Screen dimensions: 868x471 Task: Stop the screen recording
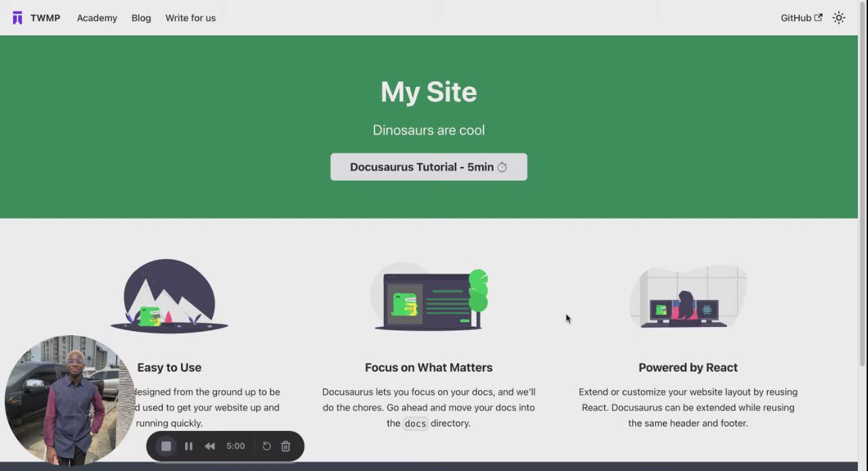[166, 446]
